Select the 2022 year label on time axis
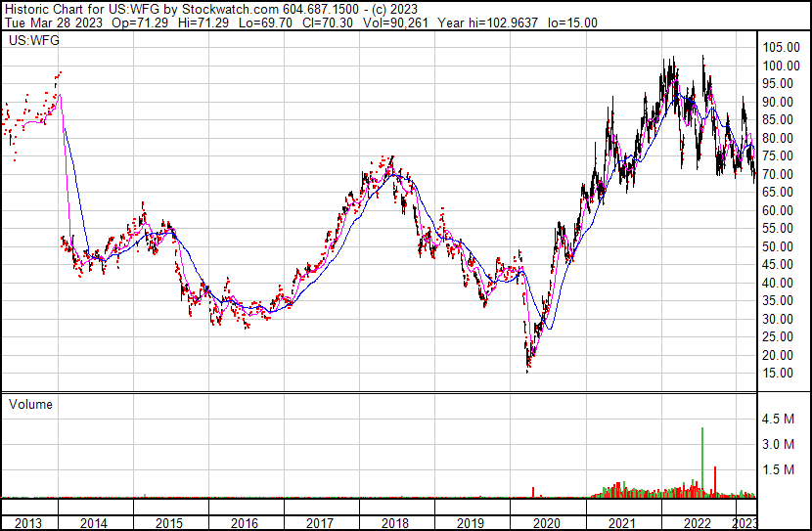The image size is (812, 531). coord(697,523)
